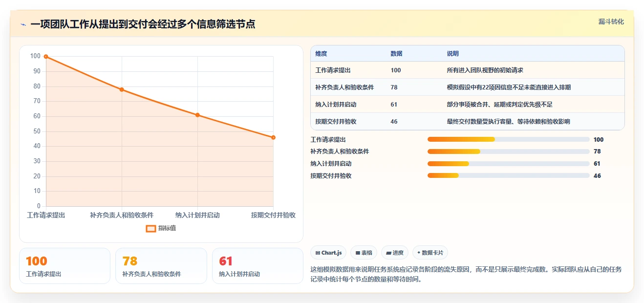
Task: Toggle the 指标值 legend item
Action: [x=161, y=228]
